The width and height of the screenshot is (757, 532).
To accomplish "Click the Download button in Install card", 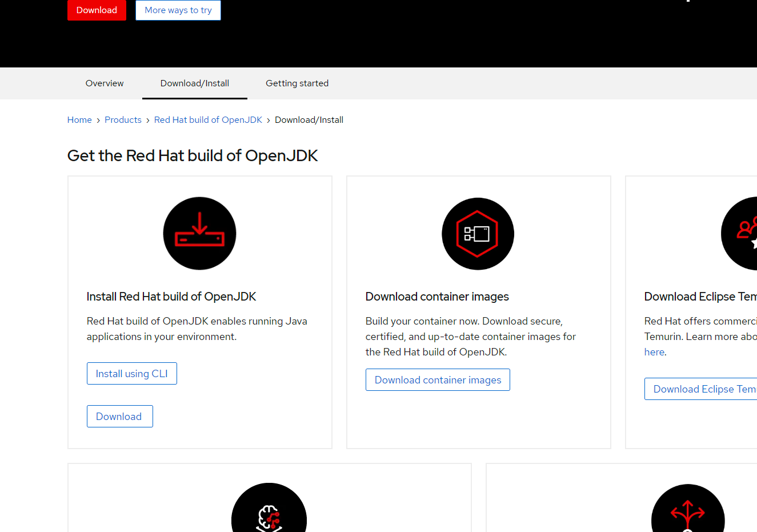I will tap(119, 417).
